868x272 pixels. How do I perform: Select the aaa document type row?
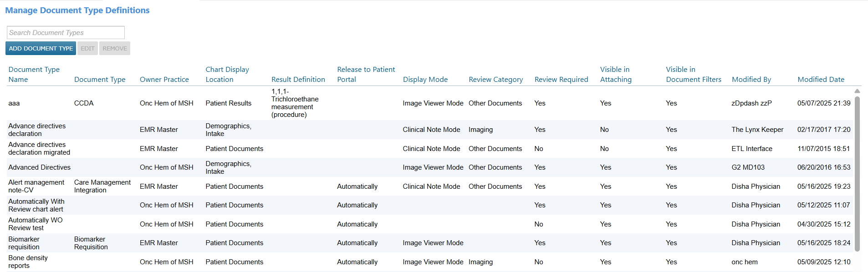pyautogui.click(x=14, y=103)
